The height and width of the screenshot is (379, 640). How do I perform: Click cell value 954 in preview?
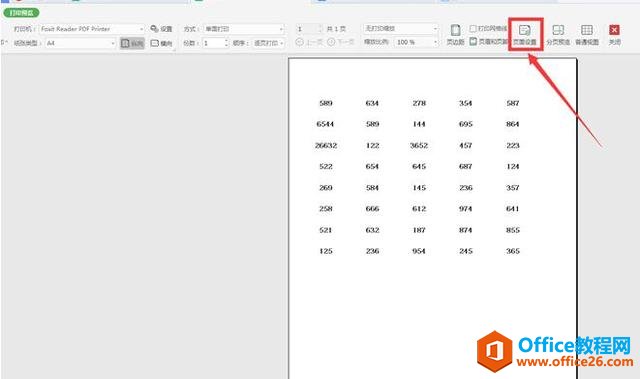coord(419,251)
